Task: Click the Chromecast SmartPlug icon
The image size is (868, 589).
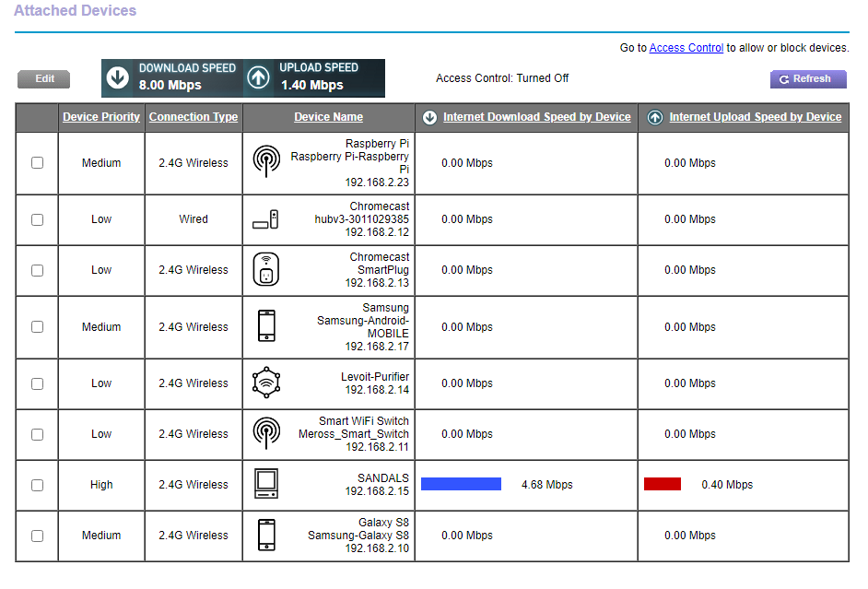Action: 265,270
